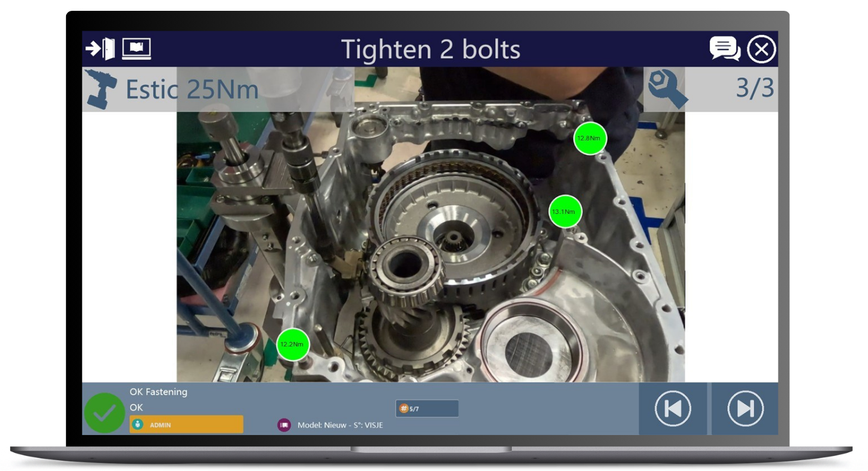Click the Estic drill tool icon

point(100,89)
